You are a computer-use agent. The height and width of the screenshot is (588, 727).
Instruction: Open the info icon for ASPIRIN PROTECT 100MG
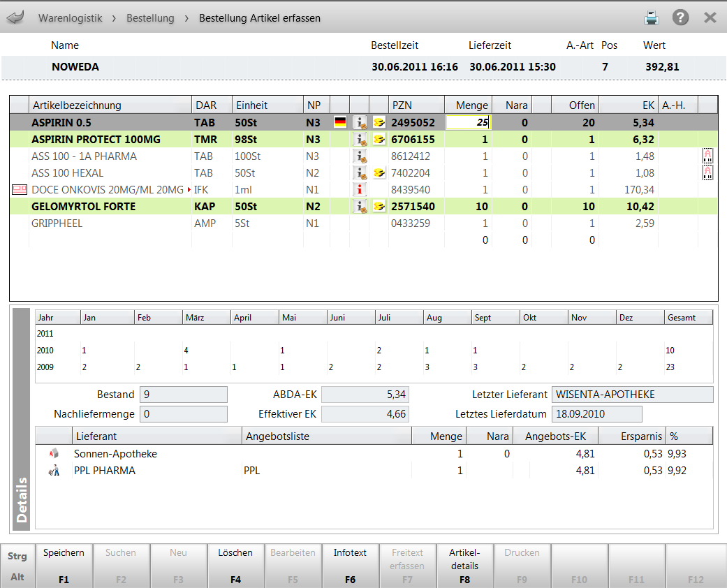(360, 139)
